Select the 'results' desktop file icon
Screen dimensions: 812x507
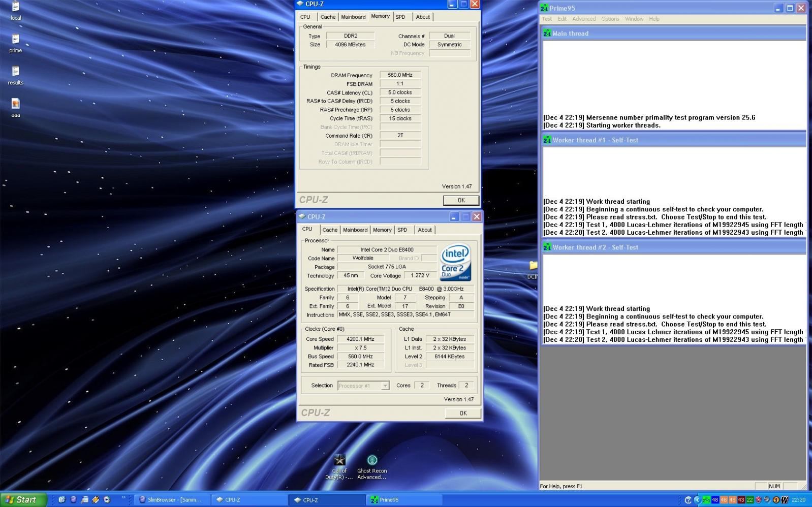16,75
